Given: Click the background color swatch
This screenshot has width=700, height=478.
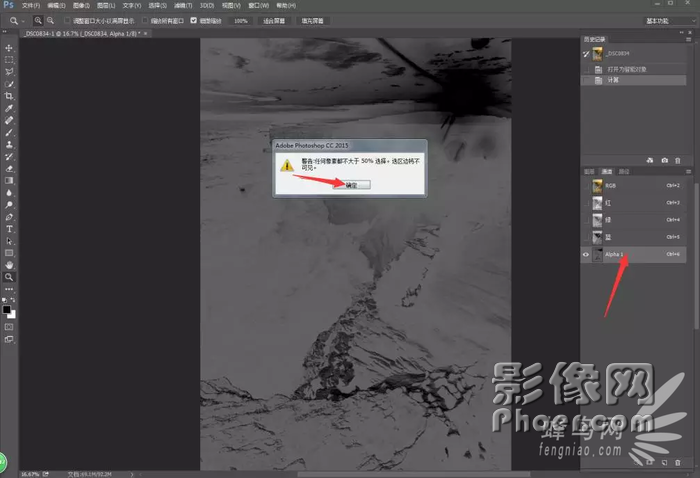Looking at the screenshot, I should tap(13, 316).
